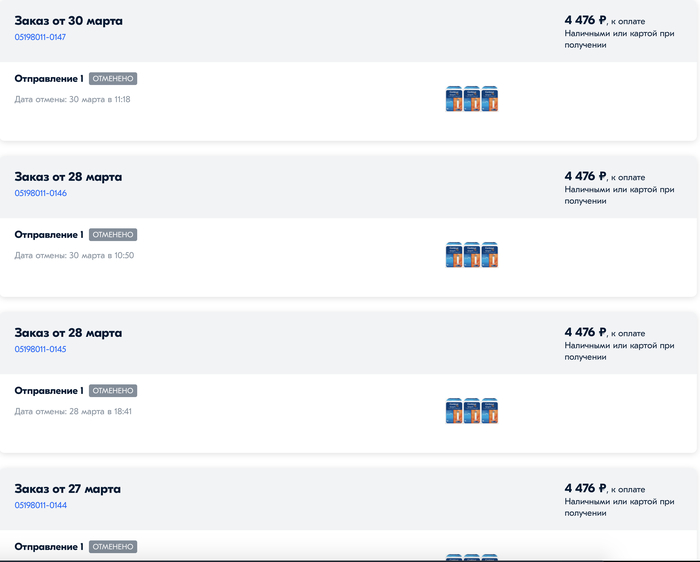Click first product thumbnail in order 0145

454,411
